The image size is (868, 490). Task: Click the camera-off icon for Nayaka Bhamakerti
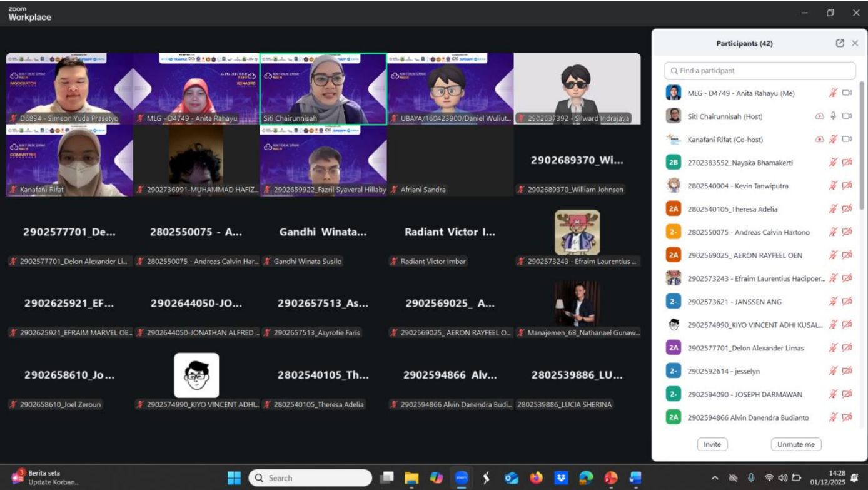point(847,163)
